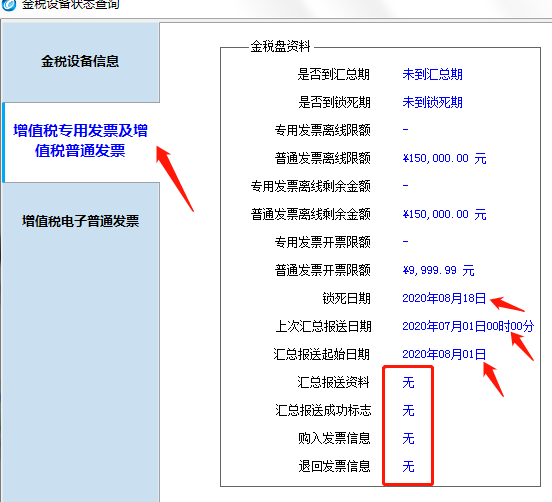Viewport: 552px width, 502px height.
Task: Click the 退回发票信息 value 无
Action: [x=408, y=466]
